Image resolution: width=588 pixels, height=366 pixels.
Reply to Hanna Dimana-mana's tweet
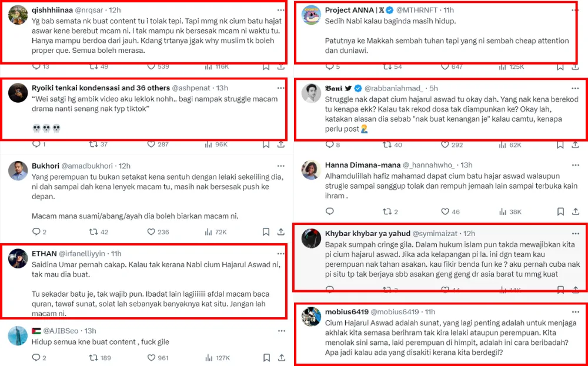point(329,211)
